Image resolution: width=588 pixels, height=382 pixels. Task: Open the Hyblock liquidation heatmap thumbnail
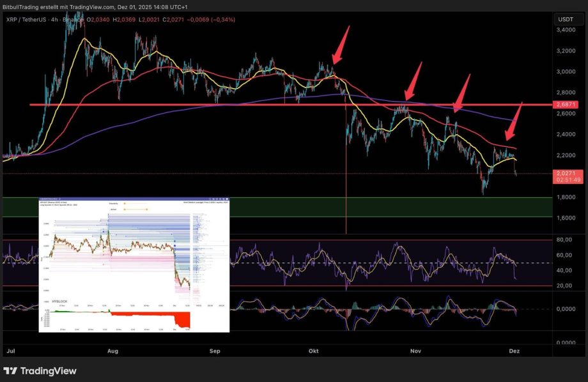click(134, 264)
